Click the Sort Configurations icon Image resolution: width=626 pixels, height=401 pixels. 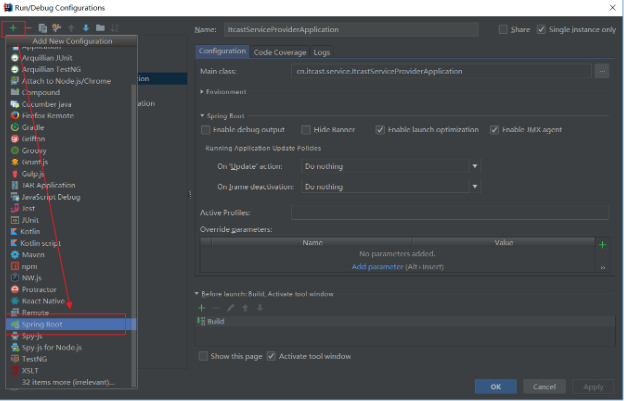(115, 28)
